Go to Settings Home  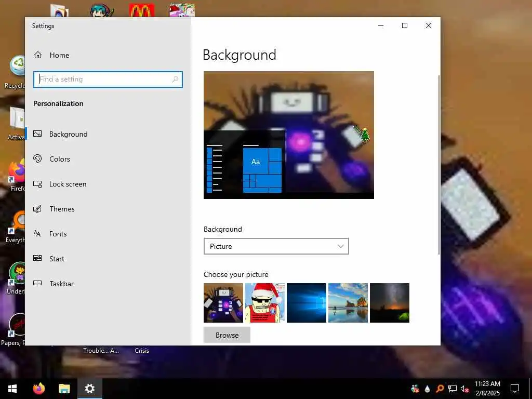coord(51,55)
